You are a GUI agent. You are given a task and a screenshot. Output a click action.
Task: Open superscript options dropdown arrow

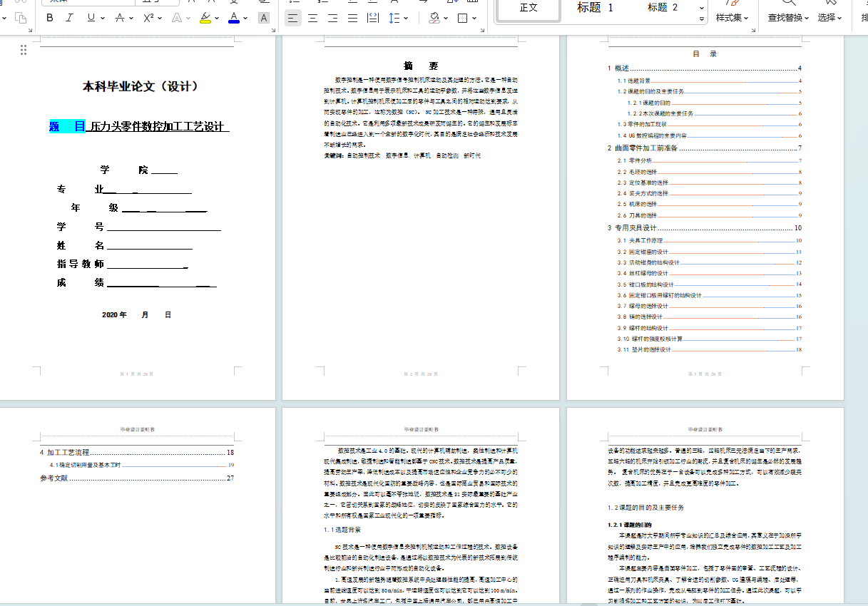point(160,18)
